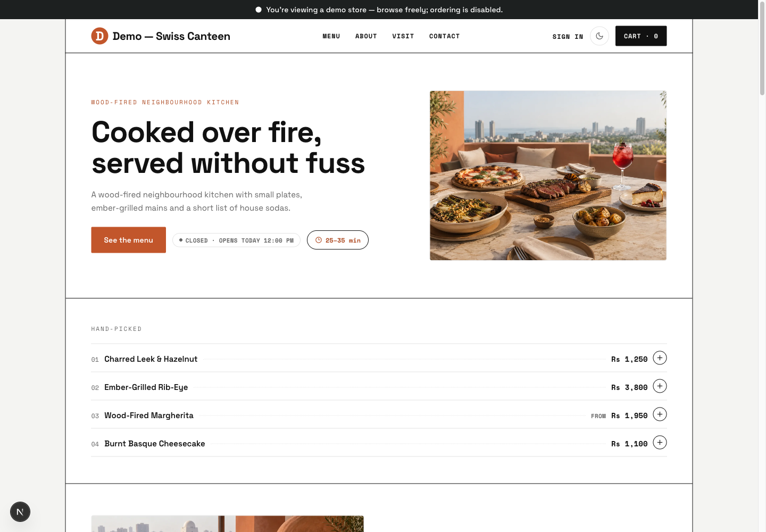Click the Closed opens today status pill
This screenshot has width=766, height=532.
coord(236,240)
